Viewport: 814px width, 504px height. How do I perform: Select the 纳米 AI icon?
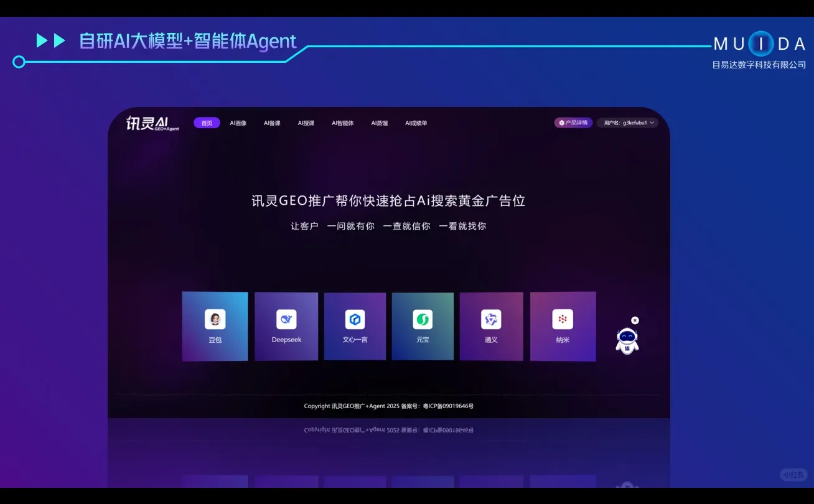(x=563, y=319)
